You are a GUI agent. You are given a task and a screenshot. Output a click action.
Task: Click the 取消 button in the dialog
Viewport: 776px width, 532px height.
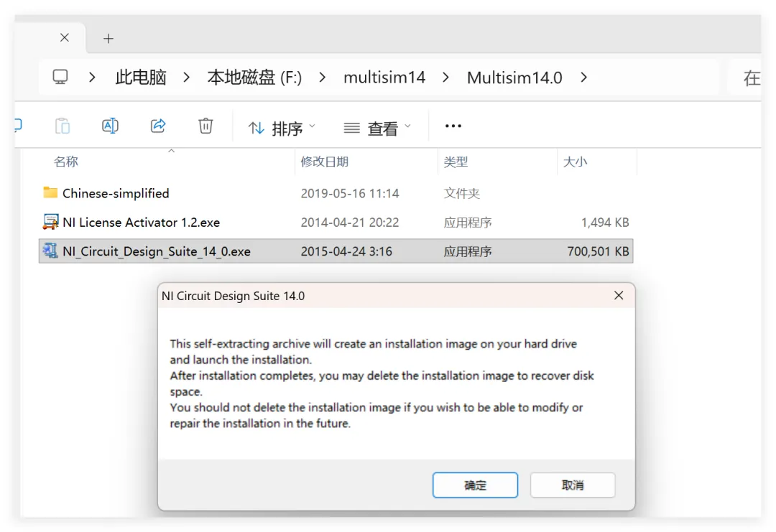click(x=573, y=485)
